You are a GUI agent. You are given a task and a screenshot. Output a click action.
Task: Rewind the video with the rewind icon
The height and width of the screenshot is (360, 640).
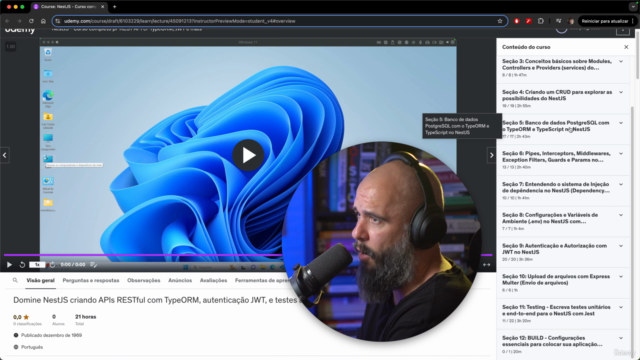click(x=22, y=264)
